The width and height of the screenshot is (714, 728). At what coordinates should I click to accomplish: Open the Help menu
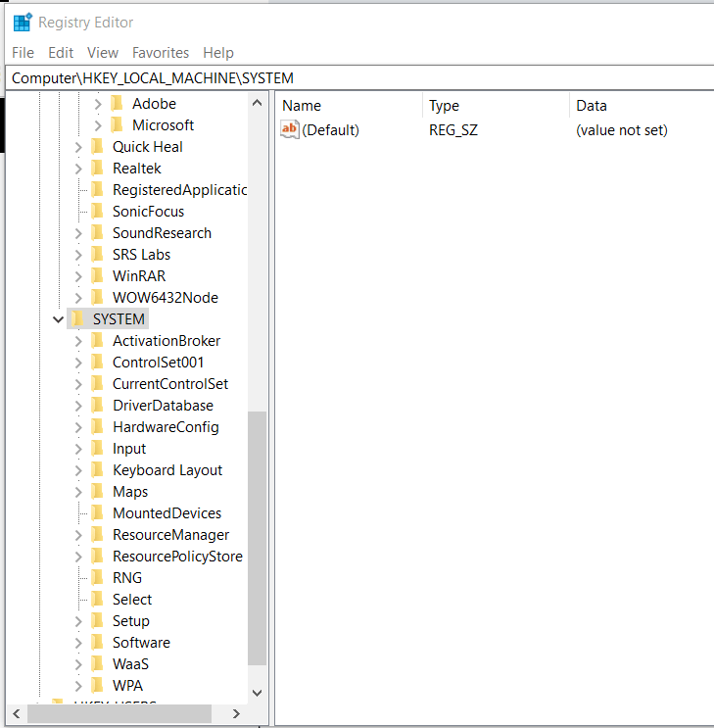click(218, 53)
